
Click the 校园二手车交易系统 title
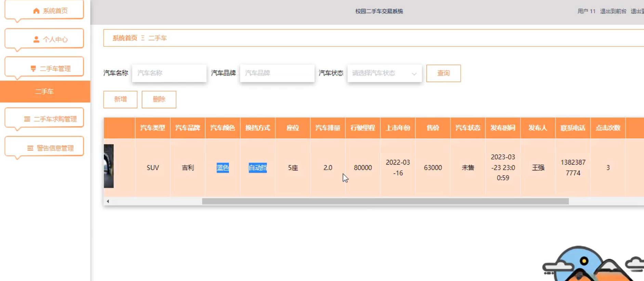pos(379,11)
